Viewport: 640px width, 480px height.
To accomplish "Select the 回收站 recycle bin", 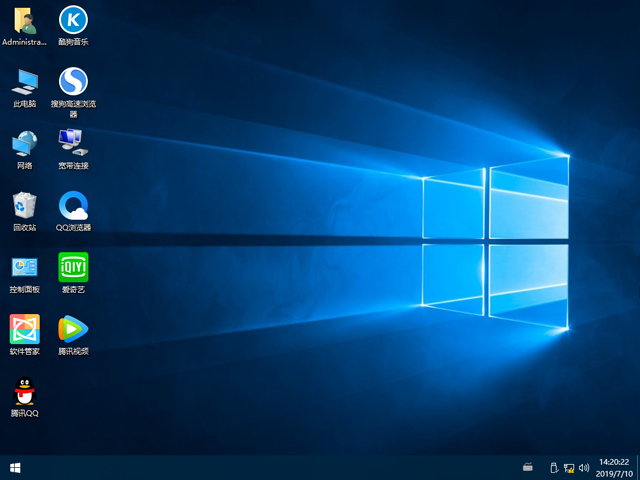I will click(x=25, y=211).
